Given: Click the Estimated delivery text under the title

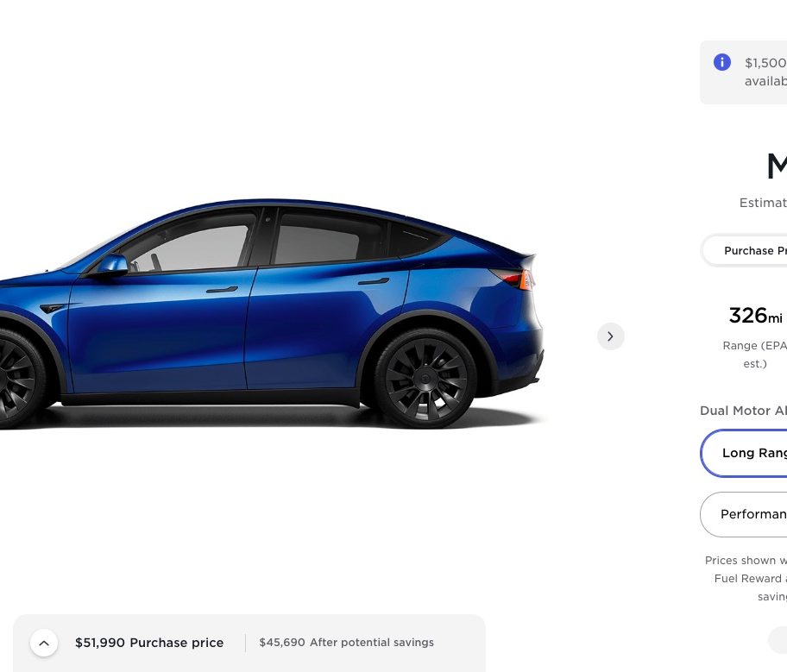Looking at the screenshot, I should tap(763, 203).
